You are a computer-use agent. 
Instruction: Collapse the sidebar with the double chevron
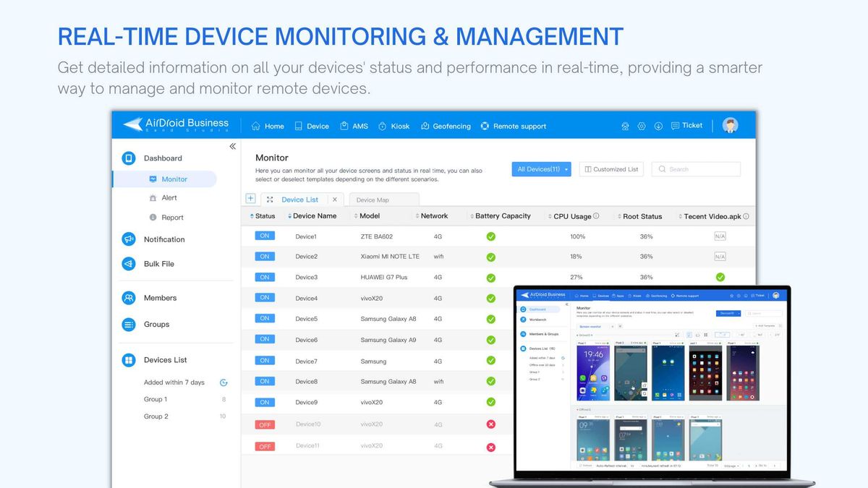[232, 145]
